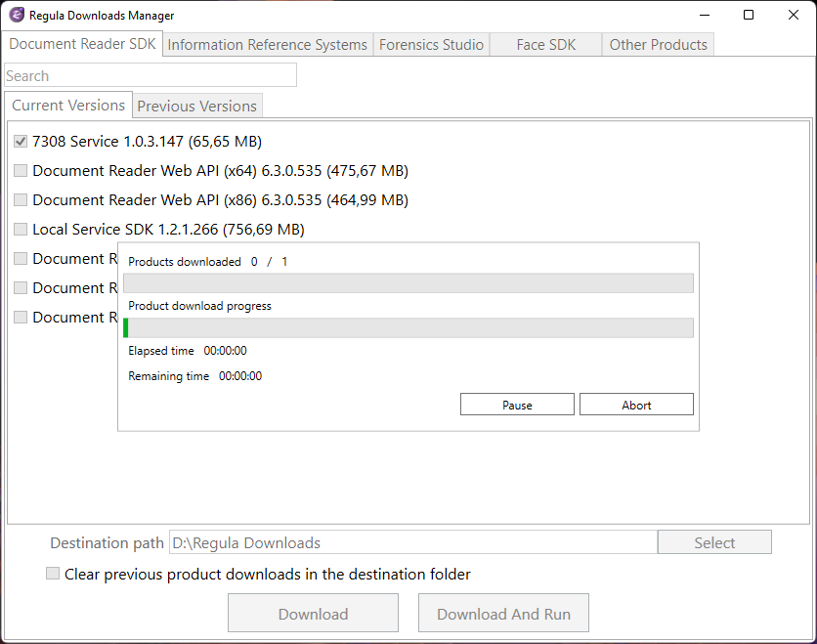The image size is (817, 644).
Task: Click the Select destination path button
Action: point(714,542)
